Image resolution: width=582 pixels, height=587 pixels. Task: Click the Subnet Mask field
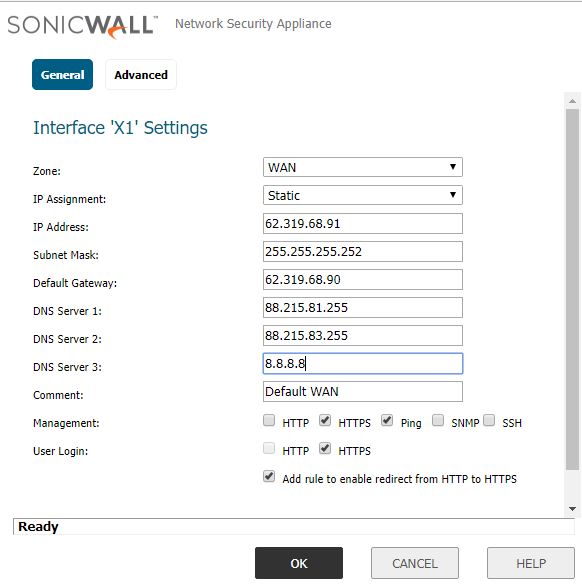(x=363, y=252)
